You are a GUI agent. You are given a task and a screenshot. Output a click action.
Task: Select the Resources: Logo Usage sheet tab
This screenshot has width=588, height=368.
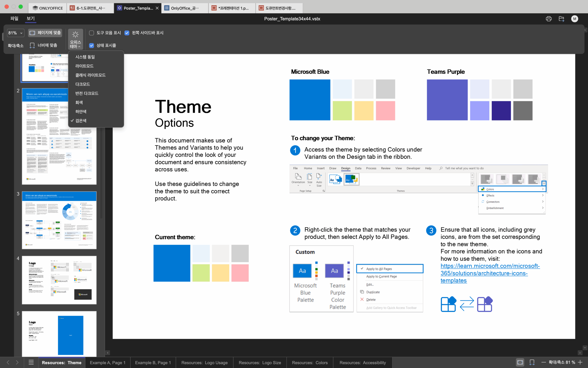coord(204,362)
